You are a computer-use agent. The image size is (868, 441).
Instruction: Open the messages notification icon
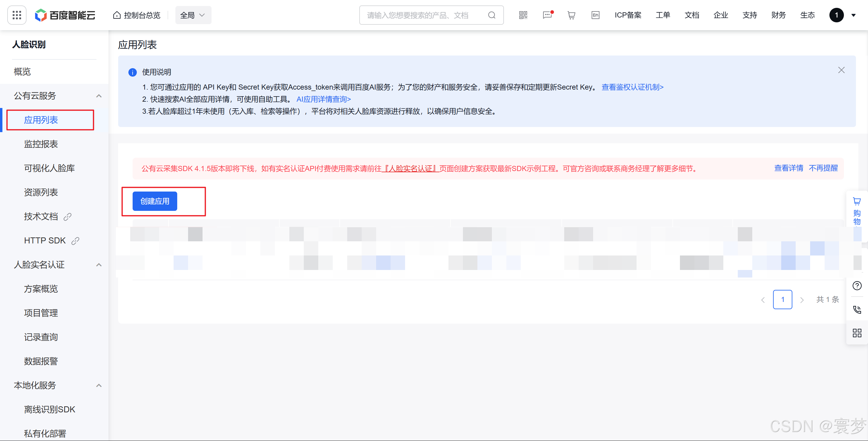(x=547, y=15)
